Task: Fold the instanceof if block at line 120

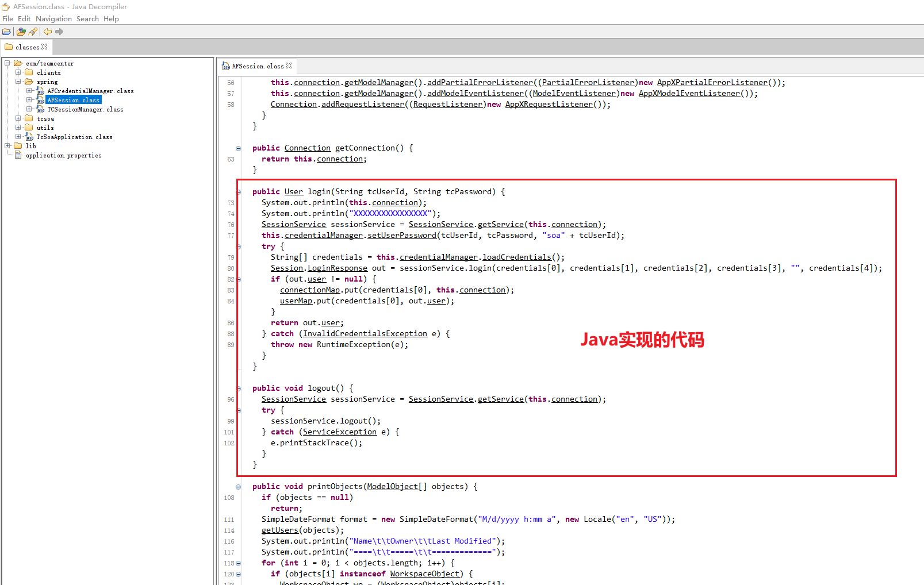Action: pyautogui.click(x=239, y=574)
